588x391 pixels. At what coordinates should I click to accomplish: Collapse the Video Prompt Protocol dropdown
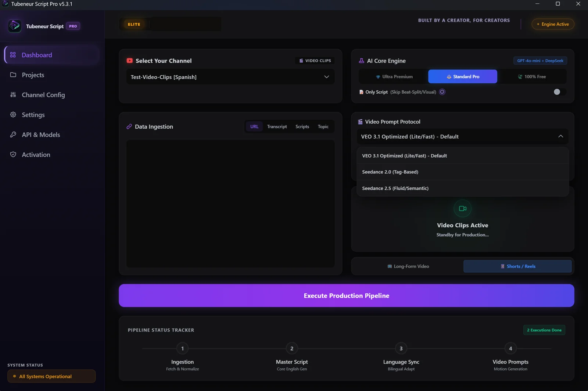pos(463,136)
